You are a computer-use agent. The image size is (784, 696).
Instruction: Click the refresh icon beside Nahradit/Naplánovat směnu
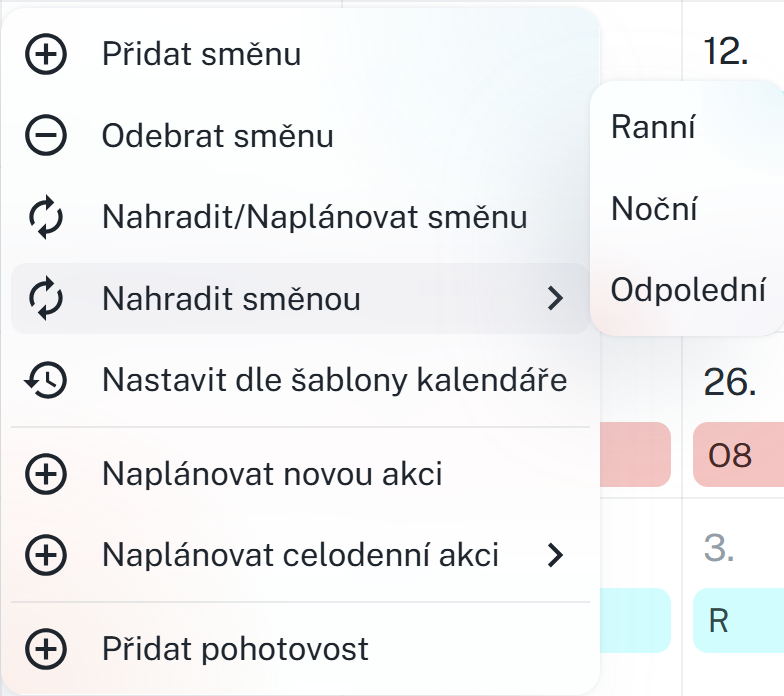(45, 217)
